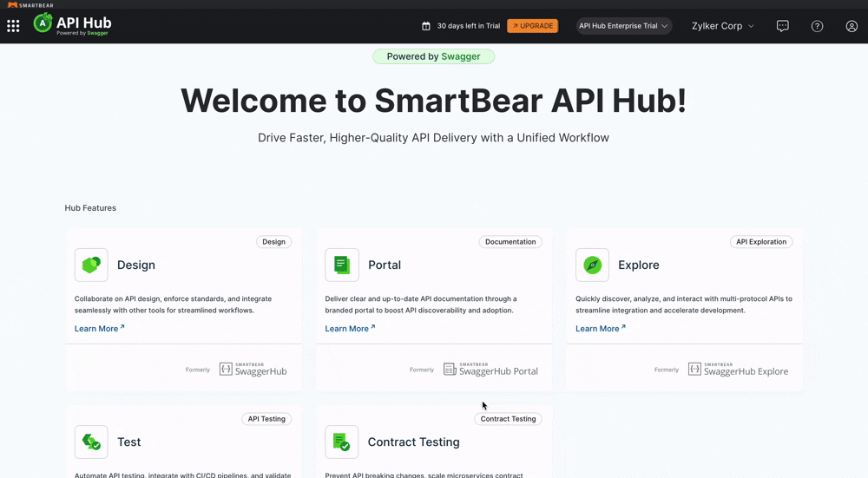The width and height of the screenshot is (868, 478).
Task: Open Learn More link under Design
Action: click(99, 329)
